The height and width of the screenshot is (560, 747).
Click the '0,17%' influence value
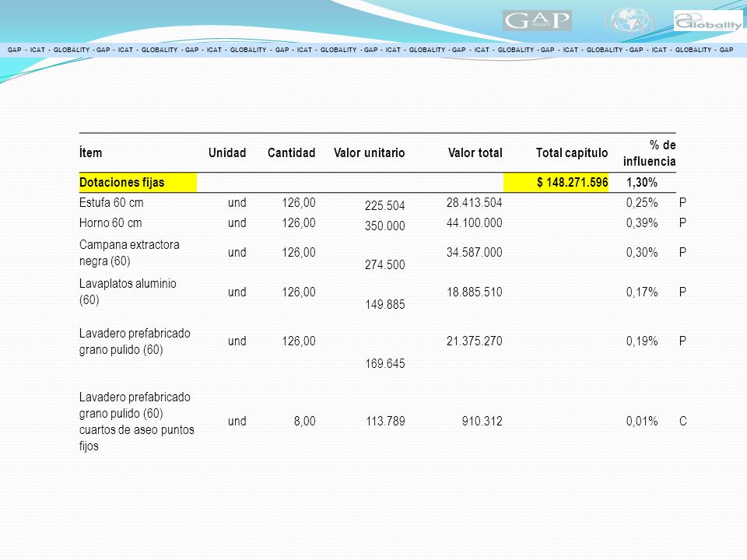(642, 292)
